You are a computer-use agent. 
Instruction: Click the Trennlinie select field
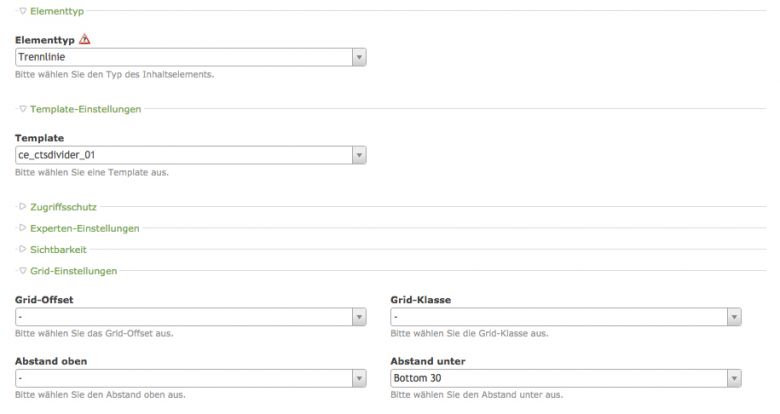click(184, 57)
